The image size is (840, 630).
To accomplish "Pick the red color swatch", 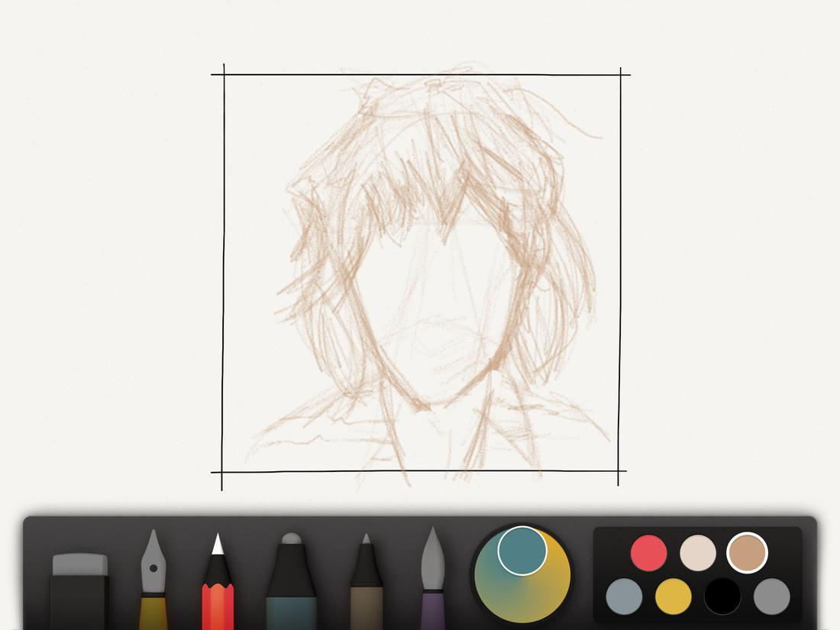I will tap(648, 551).
